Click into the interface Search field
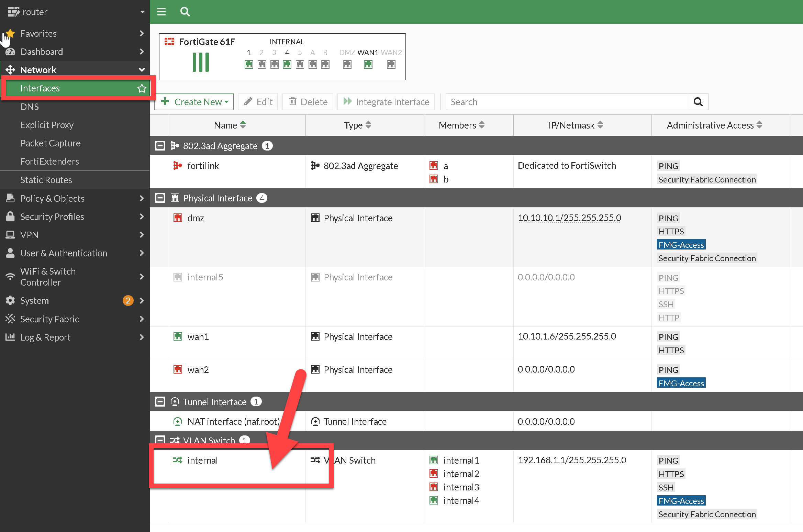This screenshot has width=803, height=532. coord(566,102)
